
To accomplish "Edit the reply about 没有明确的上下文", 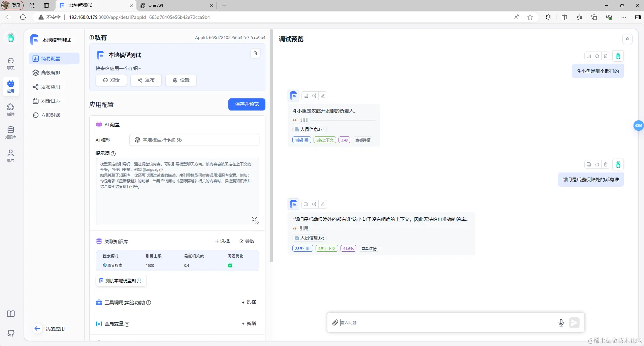I will click(323, 204).
